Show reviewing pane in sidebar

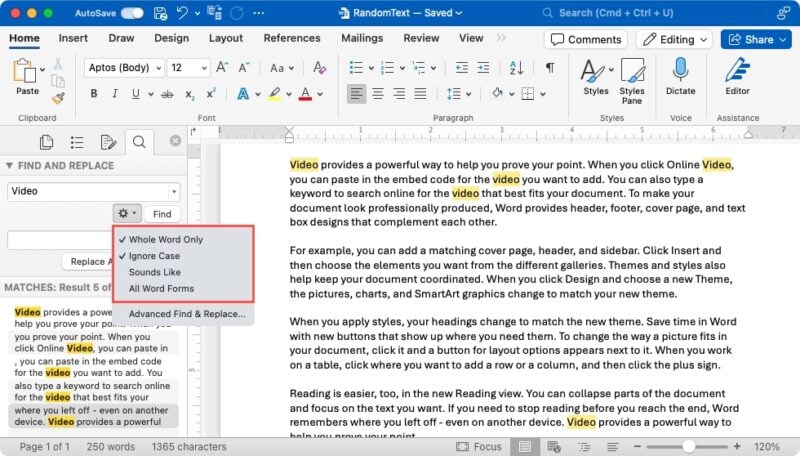click(x=108, y=142)
